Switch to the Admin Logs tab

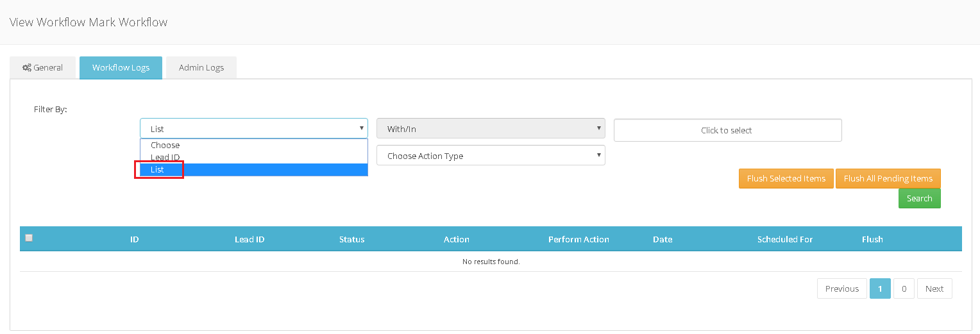tap(201, 67)
